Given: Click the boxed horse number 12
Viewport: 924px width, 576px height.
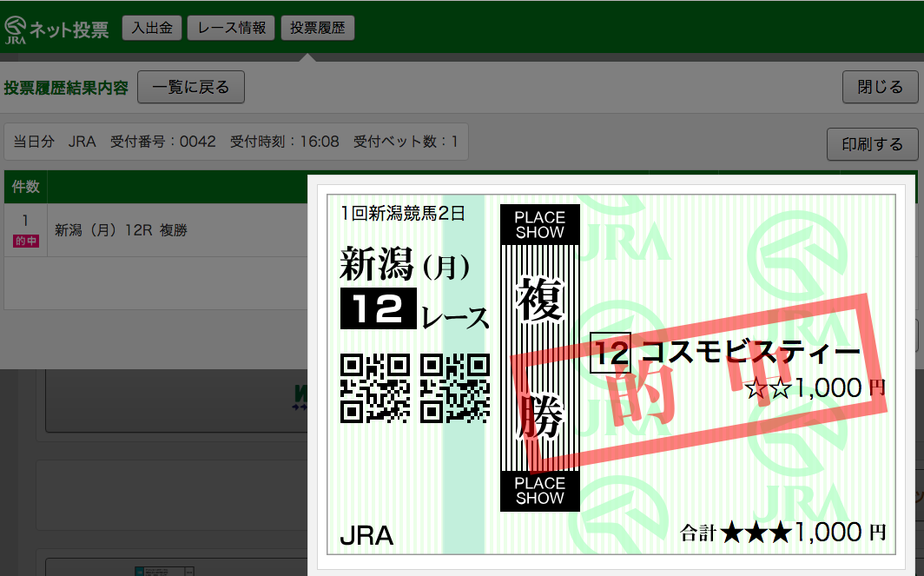Looking at the screenshot, I should 610,353.
